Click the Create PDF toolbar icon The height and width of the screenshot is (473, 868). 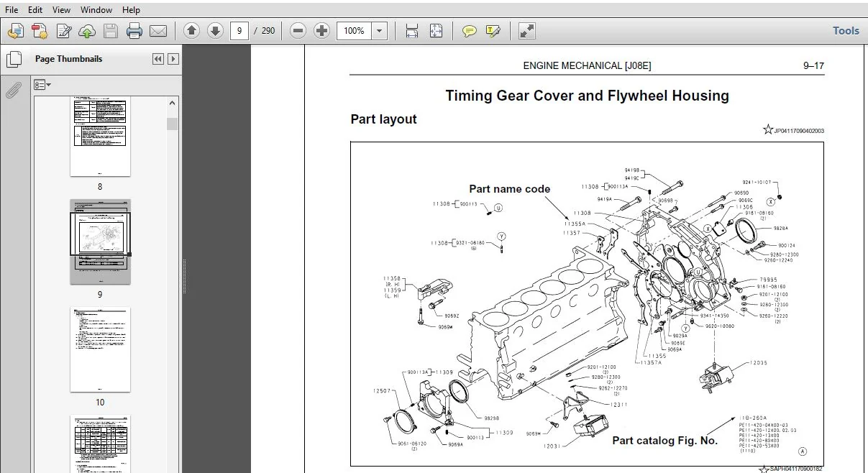[16, 31]
